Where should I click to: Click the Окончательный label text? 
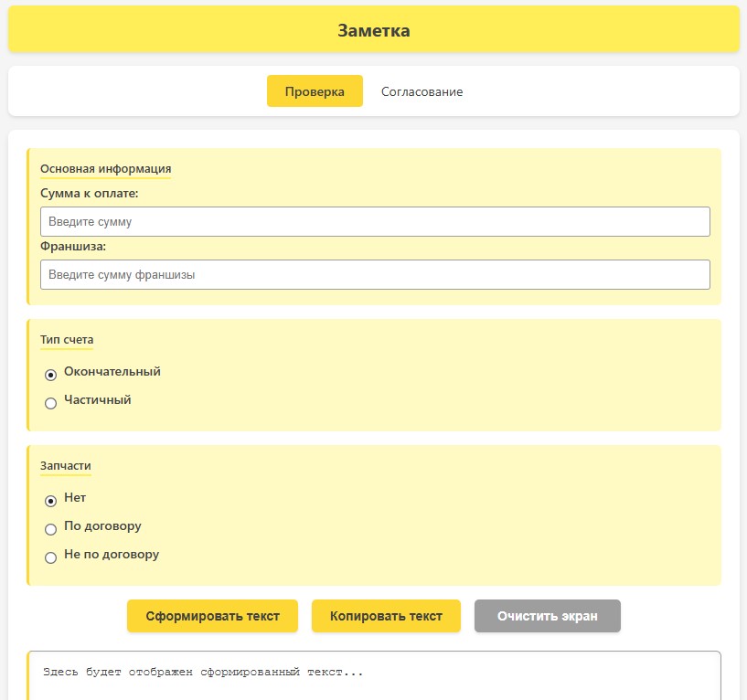[112, 372]
